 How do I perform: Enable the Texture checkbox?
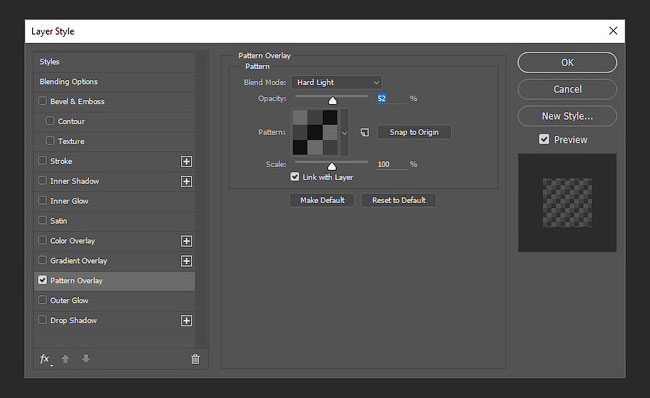point(50,141)
